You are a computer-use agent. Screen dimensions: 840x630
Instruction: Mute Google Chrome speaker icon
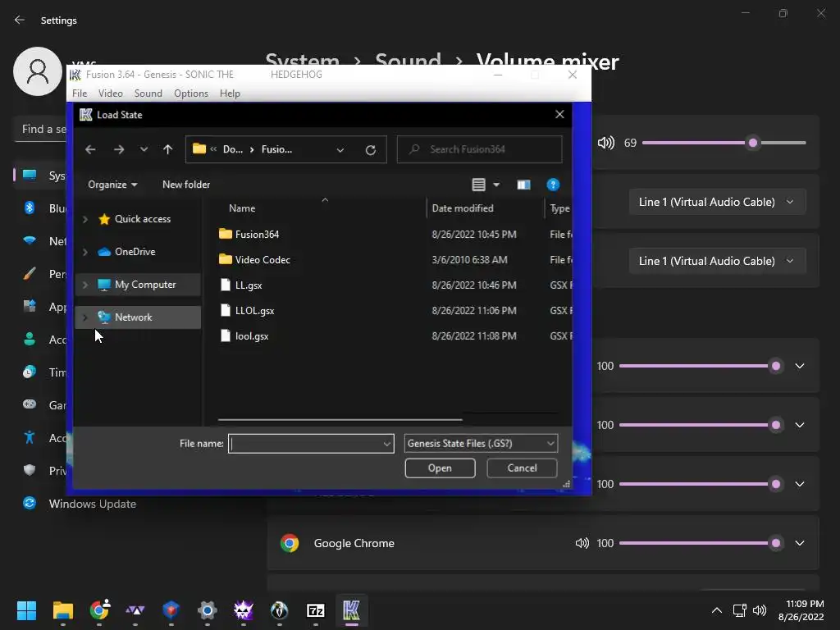[582, 543]
